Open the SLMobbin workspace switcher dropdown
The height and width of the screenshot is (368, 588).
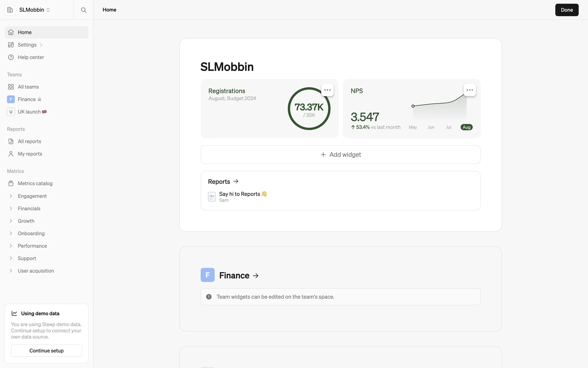(34, 10)
